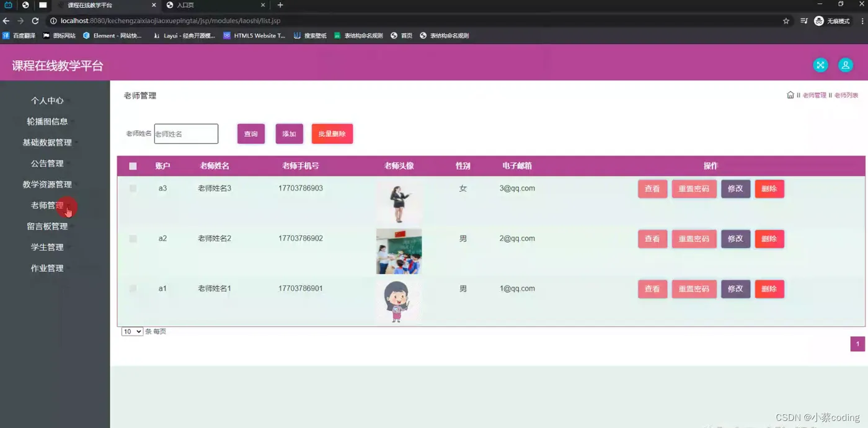Click the 添加 button
This screenshot has width=868, height=428.
290,134
